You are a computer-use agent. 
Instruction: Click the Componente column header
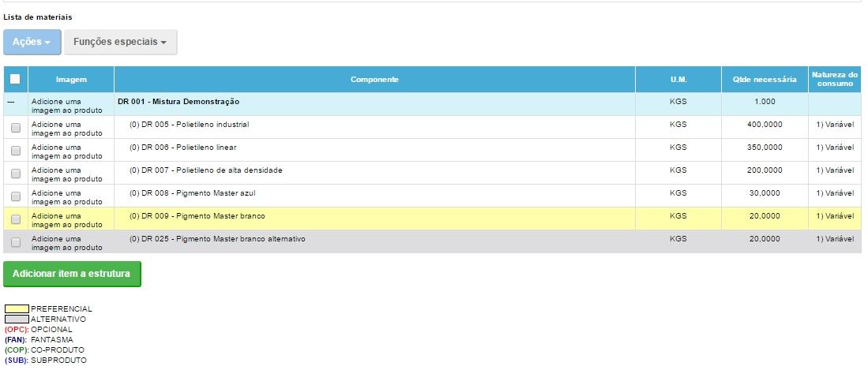tap(374, 80)
